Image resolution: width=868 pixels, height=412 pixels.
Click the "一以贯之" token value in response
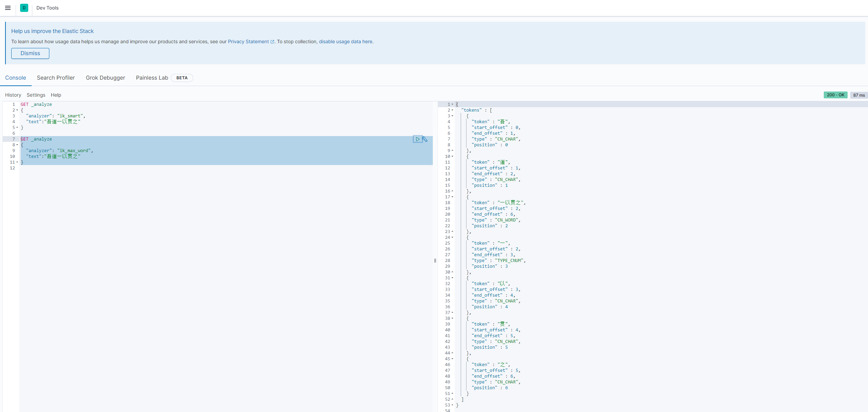tap(511, 203)
